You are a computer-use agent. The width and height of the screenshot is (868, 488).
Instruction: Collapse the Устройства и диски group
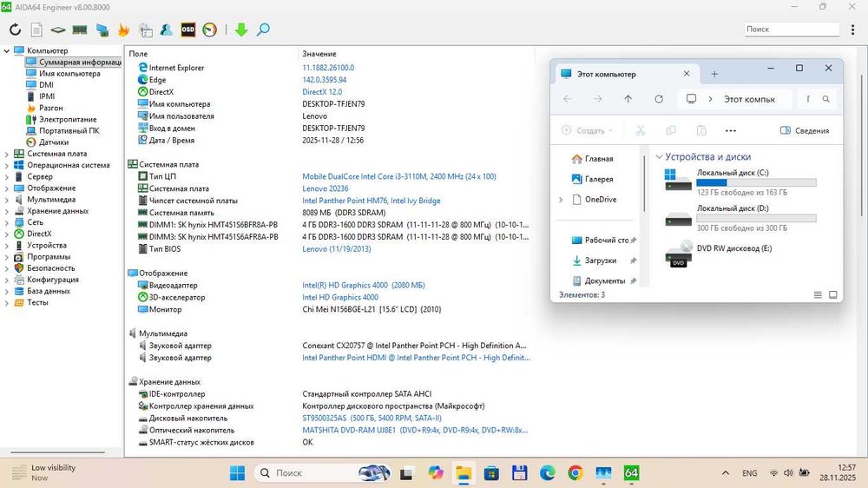click(660, 157)
